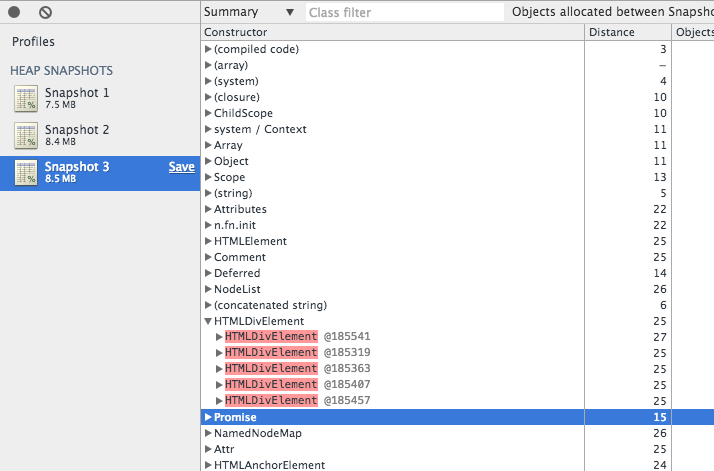This screenshot has width=714, height=471.
Task: Expand the (compiled code) row
Action: pyautogui.click(x=208, y=49)
